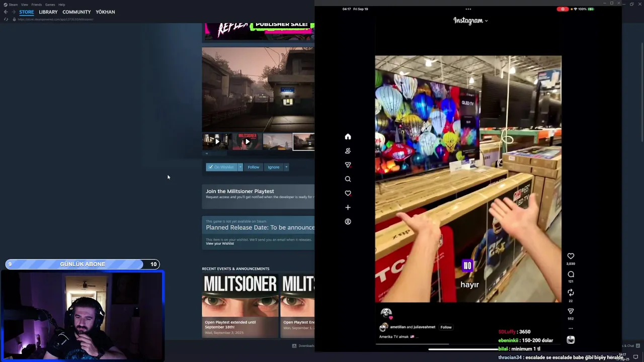Screen dimensions: 644x362
Task: Switch to the STORE tab
Action: 27,12
